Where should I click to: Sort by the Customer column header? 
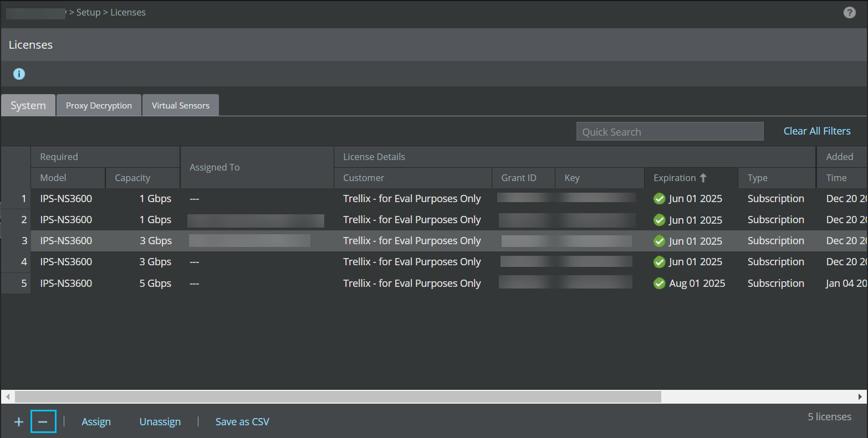coord(413,178)
